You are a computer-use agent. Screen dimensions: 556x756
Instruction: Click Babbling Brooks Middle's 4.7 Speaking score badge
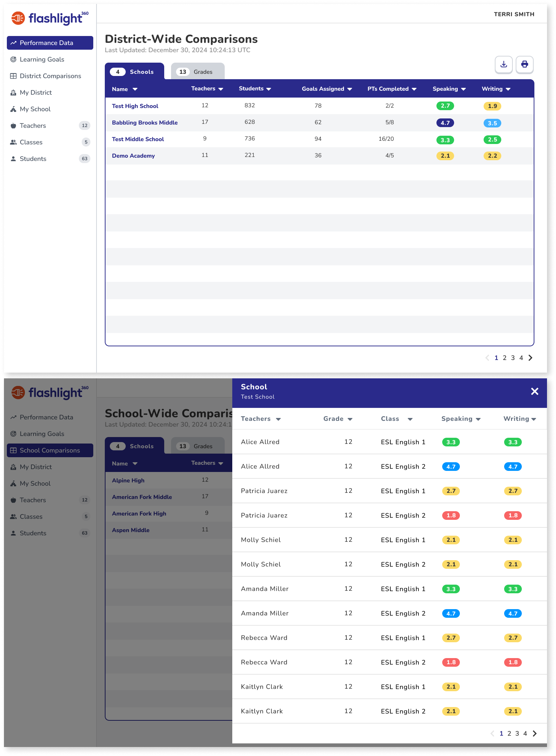[x=445, y=123]
